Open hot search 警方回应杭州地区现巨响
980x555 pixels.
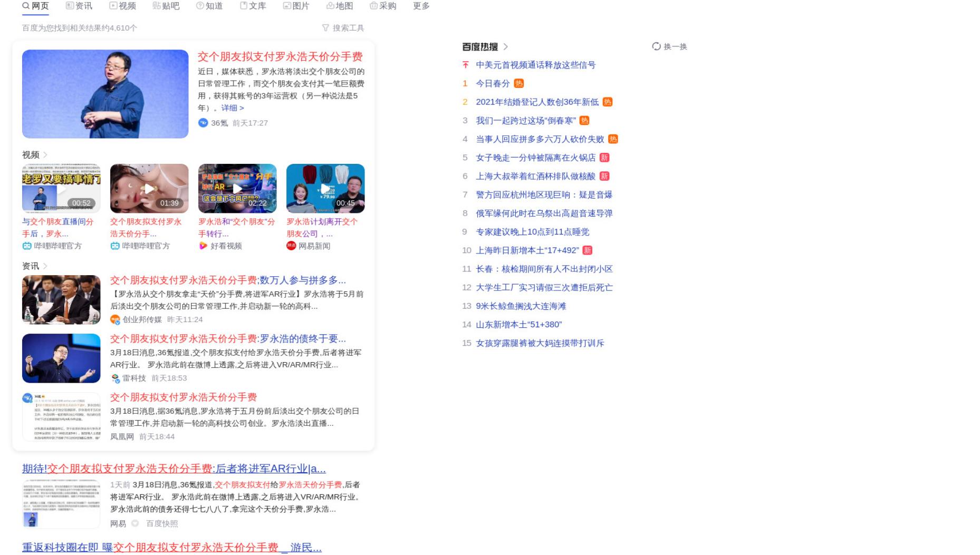pos(544,194)
